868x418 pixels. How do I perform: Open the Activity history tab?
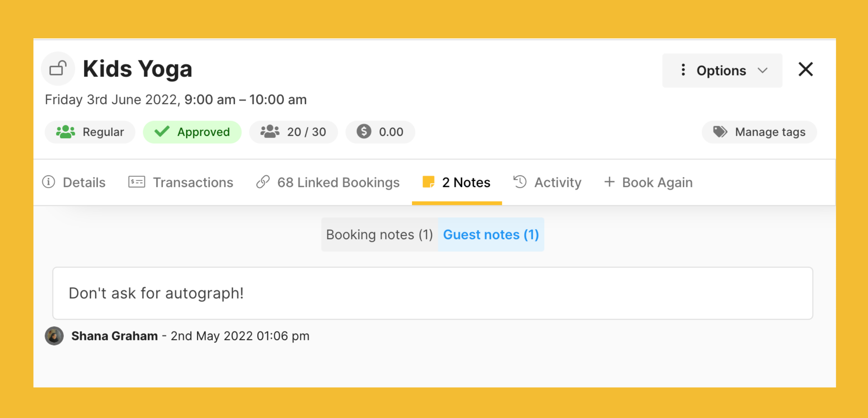(x=547, y=182)
